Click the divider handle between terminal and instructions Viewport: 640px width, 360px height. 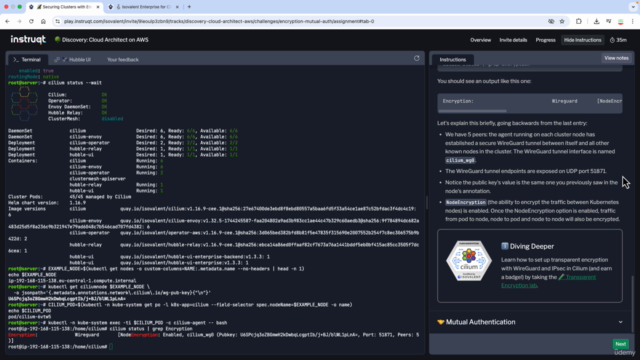pos(427,202)
